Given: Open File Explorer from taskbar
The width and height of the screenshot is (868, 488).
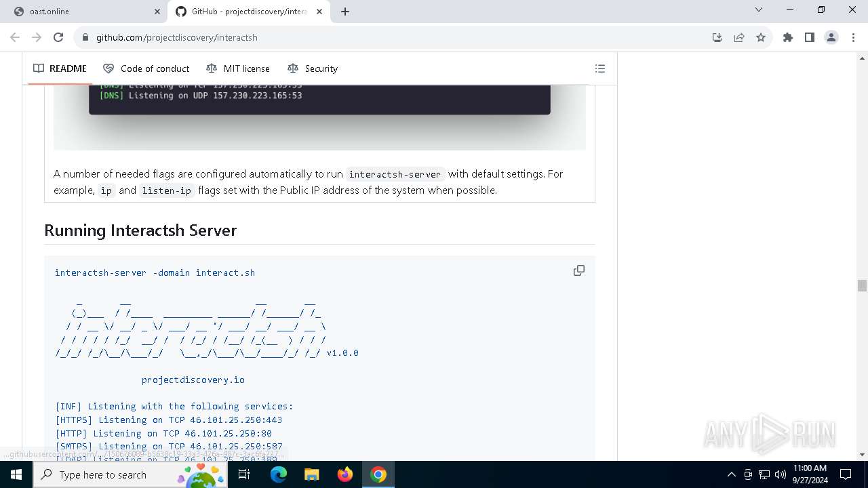Looking at the screenshot, I should (x=312, y=474).
